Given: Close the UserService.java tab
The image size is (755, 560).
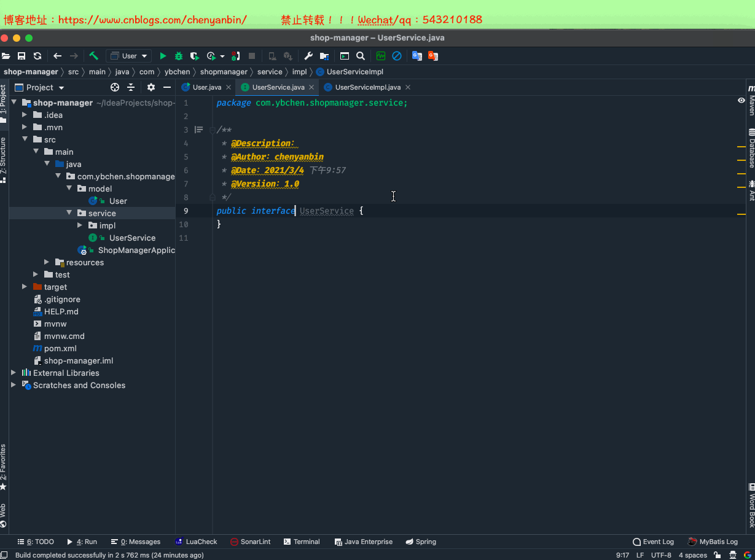Looking at the screenshot, I should point(311,87).
